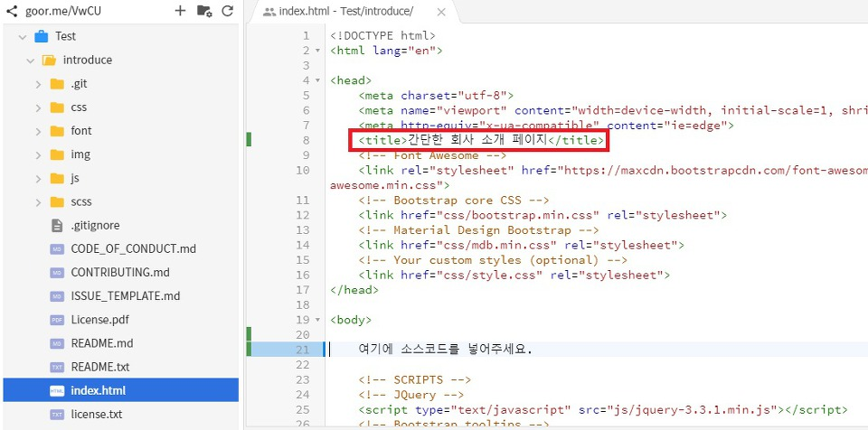Open README.md file

point(102,343)
